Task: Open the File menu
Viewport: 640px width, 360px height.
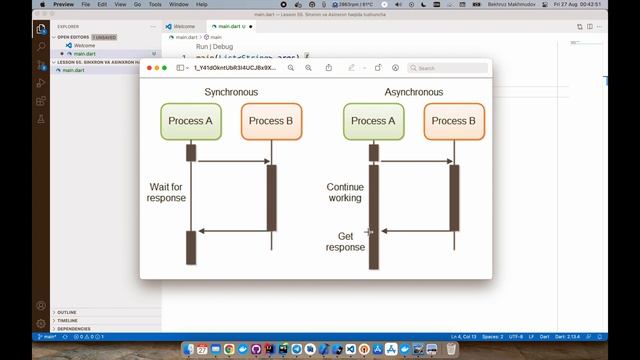Action: pos(86,4)
